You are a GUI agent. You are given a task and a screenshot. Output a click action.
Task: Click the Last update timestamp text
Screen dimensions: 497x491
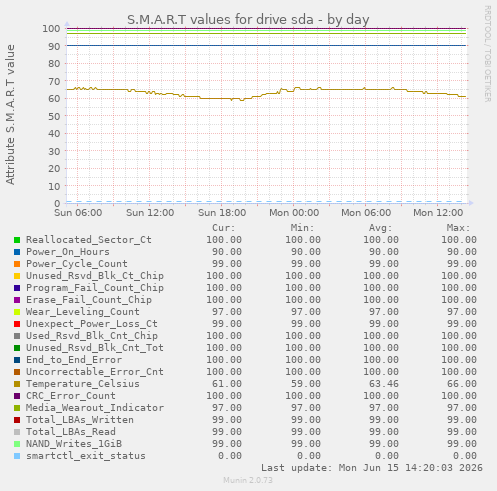point(372,468)
